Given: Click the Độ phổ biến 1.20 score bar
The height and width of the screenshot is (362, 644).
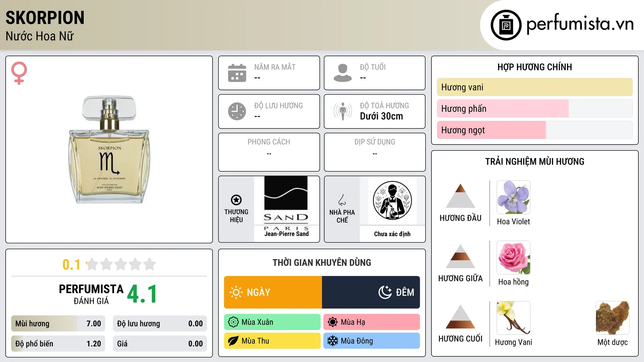Looking at the screenshot, I should (58, 344).
